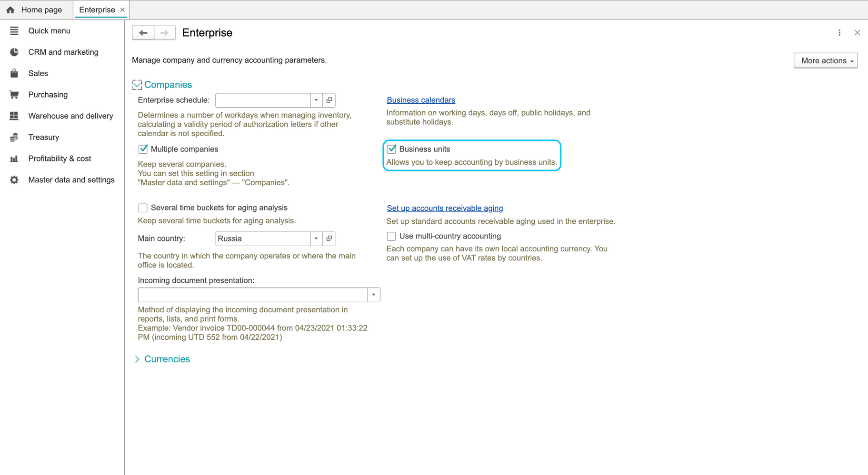Uncheck the Business units checkbox

pyautogui.click(x=391, y=149)
